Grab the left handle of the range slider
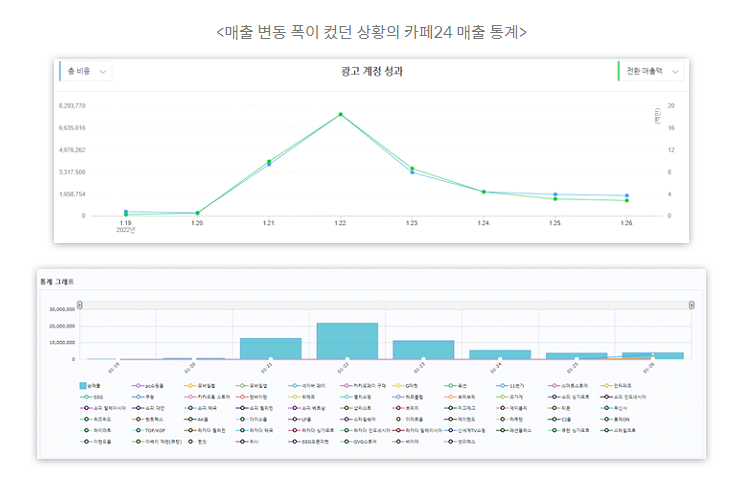The width and height of the screenshot is (748, 483). pyautogui.click(x=80, y=305)
